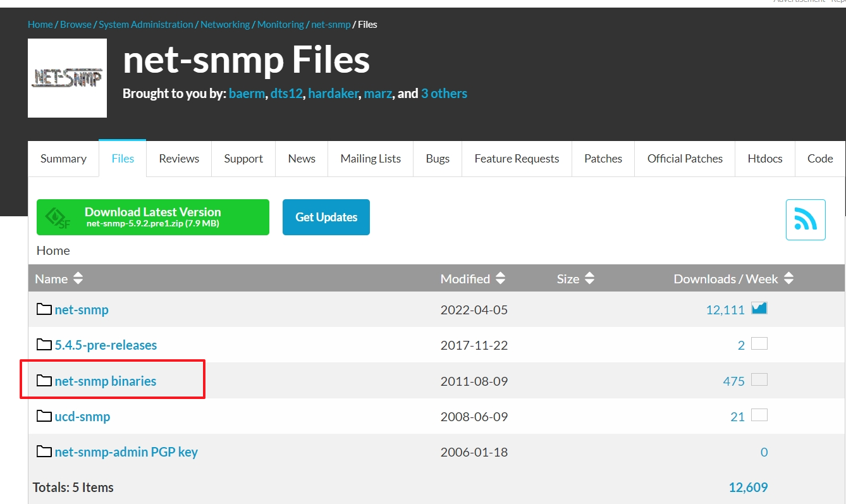Open stats chart icon for 5.4.5-pre-releases row
This screenshot has height=504, width=846.
(759, 343)
